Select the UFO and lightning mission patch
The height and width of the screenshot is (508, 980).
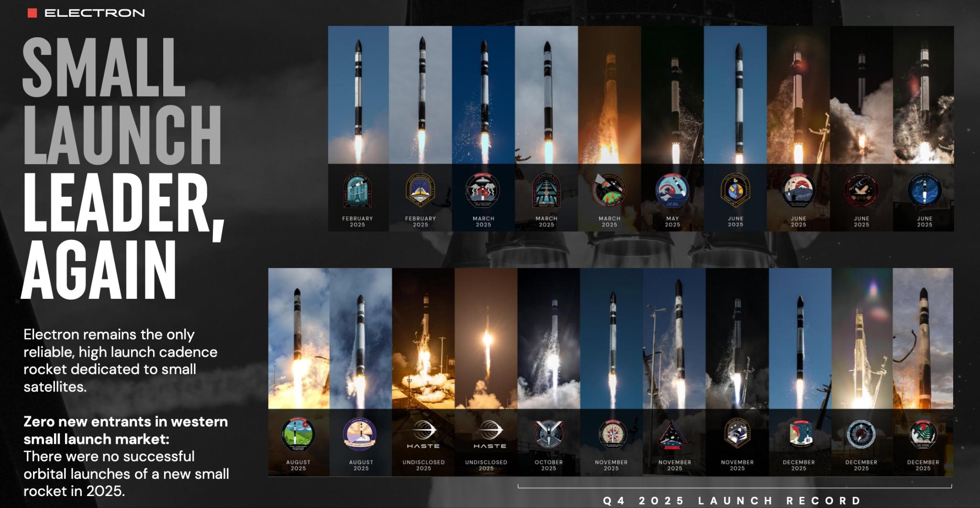click(x=483, y=191)
